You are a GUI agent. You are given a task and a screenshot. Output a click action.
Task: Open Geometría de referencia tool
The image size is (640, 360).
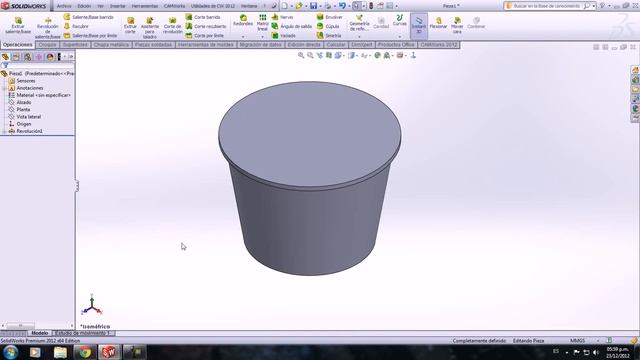[359, 23]
